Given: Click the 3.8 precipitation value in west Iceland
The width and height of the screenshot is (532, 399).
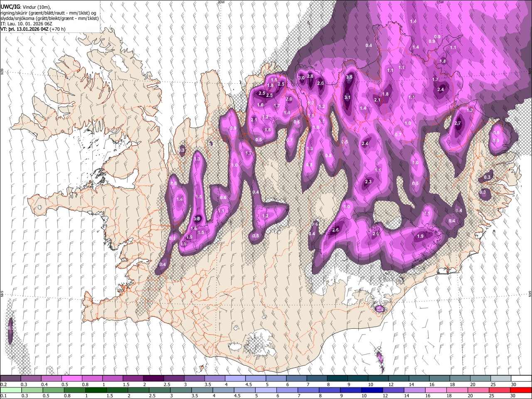Looking at the screenshot, I should click(197, 219).
